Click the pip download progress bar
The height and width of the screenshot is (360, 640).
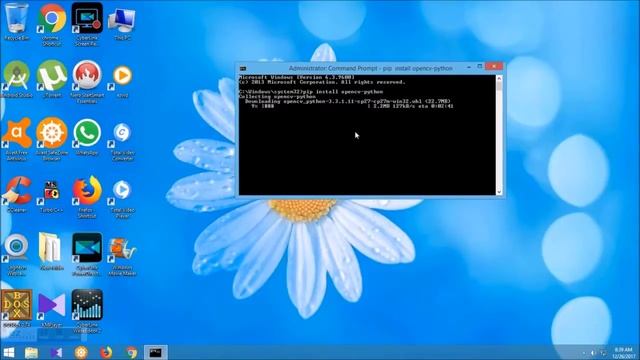coord(353,106)
